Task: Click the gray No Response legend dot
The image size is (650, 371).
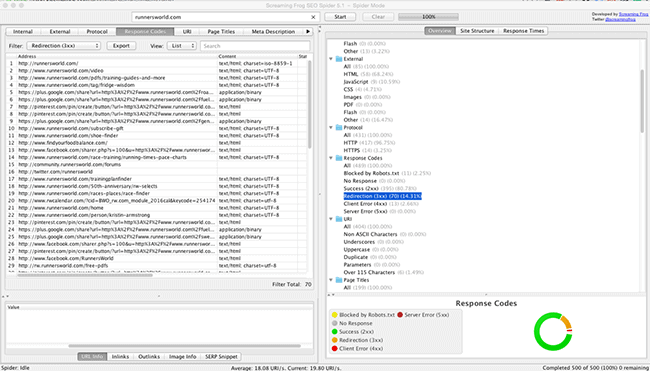Action: pos(335,323)
